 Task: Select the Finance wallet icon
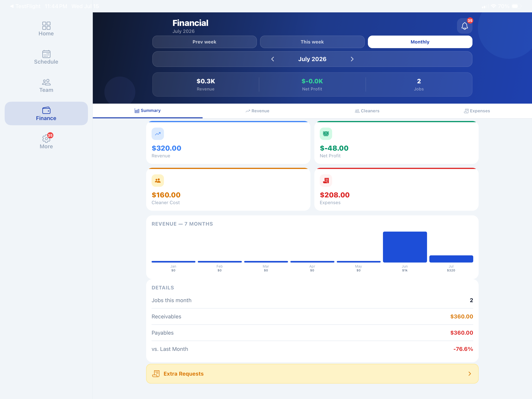[x=46, y=110]
